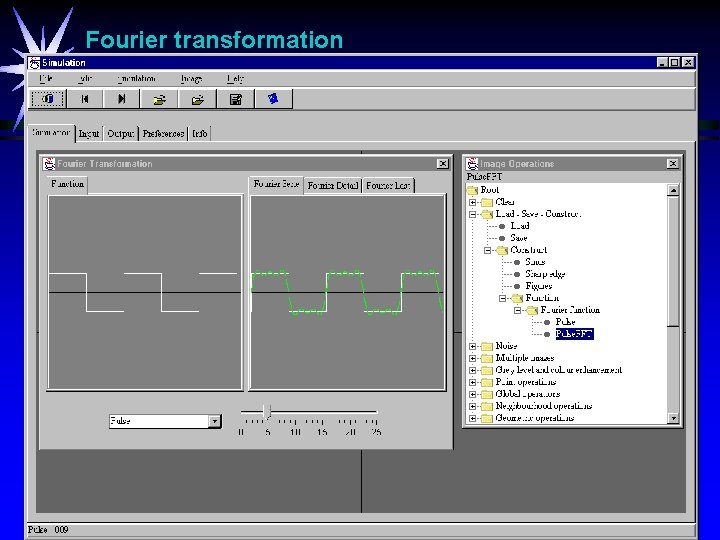This screenshot has width=720, height=540.
Task: Expand the Point operations folder node
Action: pyautogui.click(x=472, y=382)
